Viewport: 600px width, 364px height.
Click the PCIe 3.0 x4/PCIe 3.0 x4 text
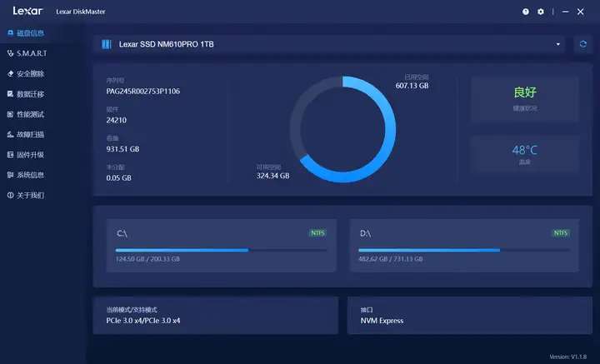[x=143, y=321]
